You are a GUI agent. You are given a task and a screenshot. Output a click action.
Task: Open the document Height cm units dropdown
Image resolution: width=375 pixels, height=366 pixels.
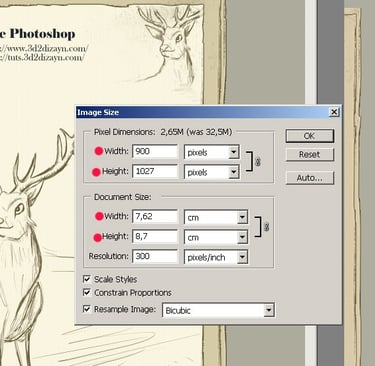pyautogui.click(x=216, y=237)
